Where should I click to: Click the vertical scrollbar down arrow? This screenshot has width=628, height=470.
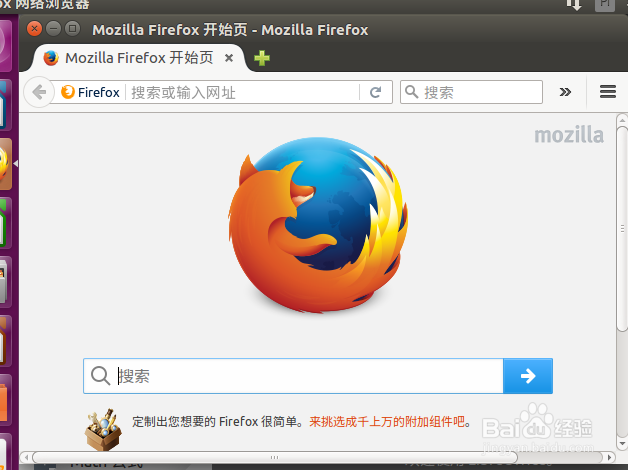pos(622,444)
